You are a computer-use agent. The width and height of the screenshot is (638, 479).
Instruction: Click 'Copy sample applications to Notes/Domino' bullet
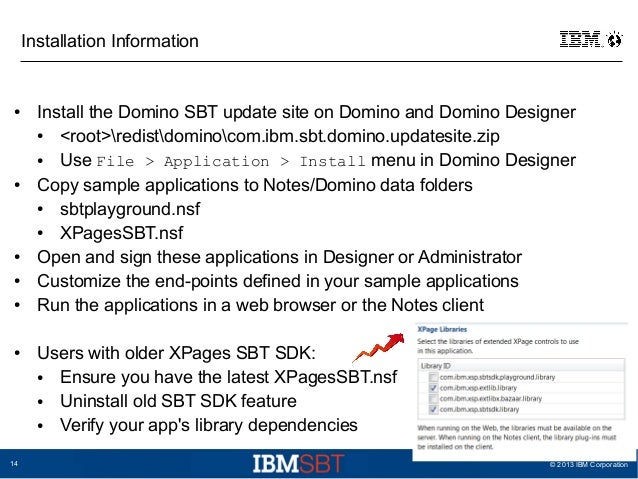click(255, 186)
